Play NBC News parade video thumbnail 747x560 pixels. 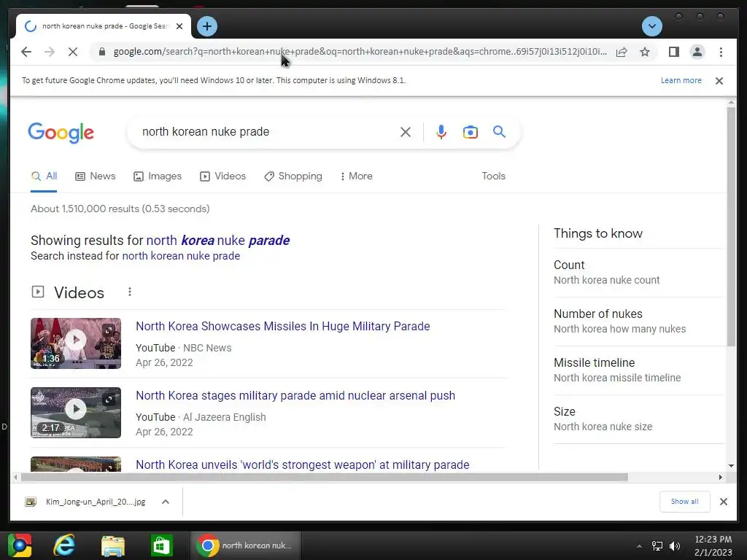tap(76, 343)
